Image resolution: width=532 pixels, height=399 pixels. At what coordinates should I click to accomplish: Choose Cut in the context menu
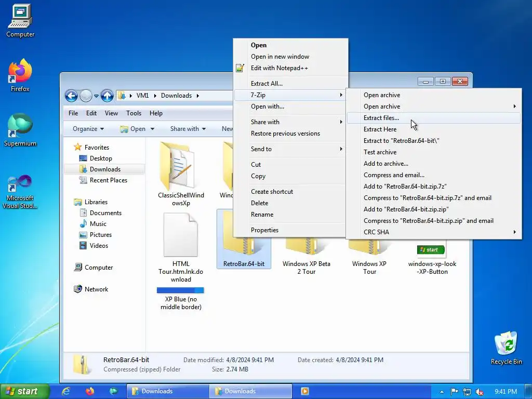[290, 165]
